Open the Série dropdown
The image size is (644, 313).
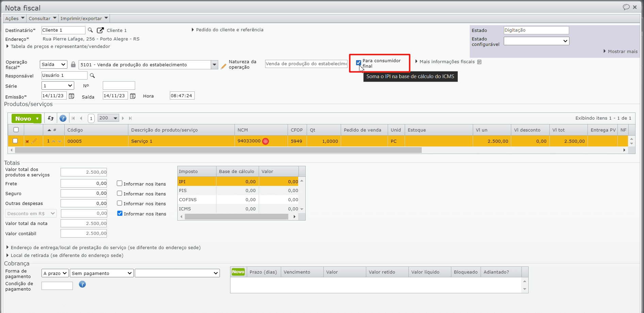[58, 86]
